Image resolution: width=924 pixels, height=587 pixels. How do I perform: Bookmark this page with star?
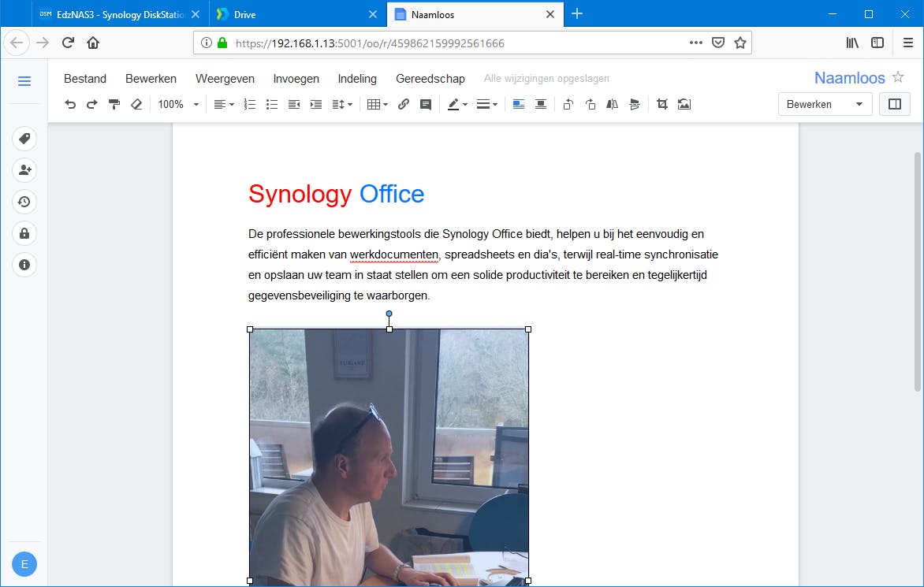coord(740,43)
